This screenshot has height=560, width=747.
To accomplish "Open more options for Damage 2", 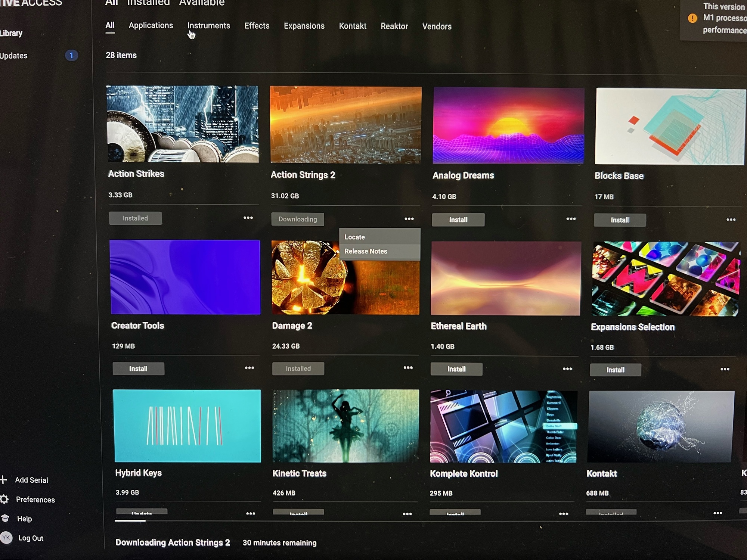I will pyautogui.click(x=408, y=368).
